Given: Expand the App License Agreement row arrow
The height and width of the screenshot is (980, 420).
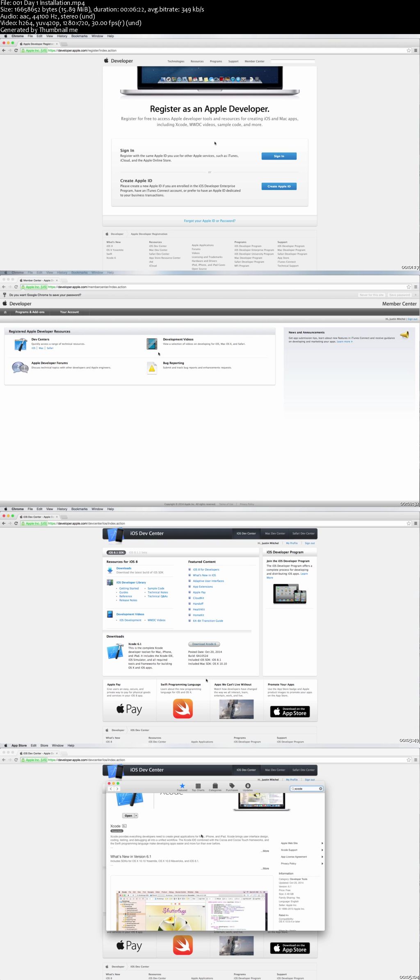Looking at the screenshot, I should pos(322,857).
